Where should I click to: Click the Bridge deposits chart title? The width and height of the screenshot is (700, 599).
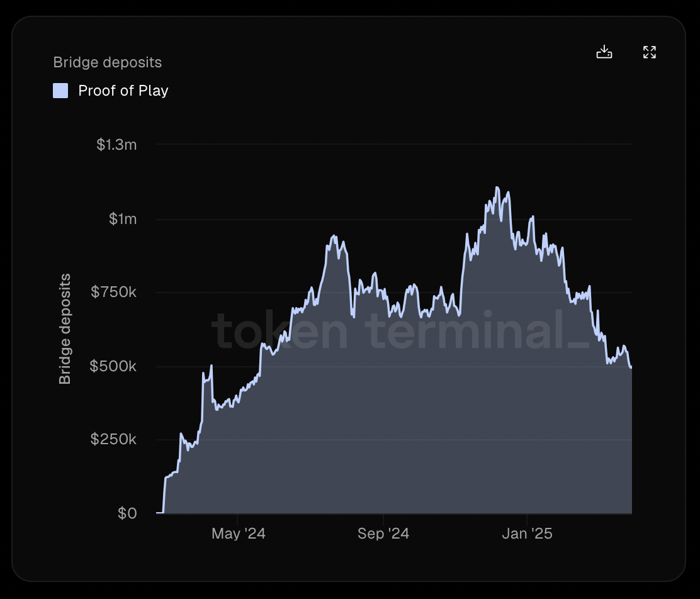[x=107, y=62]
